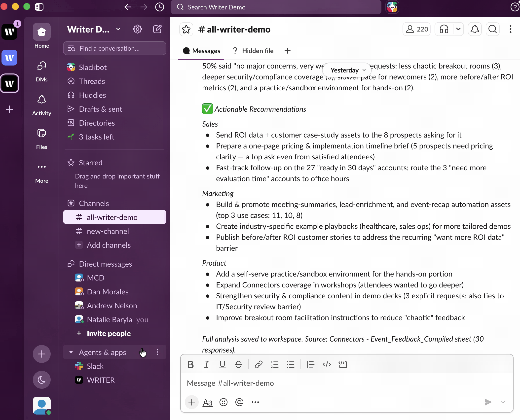This screenshot has width=520, height=420.
Task: Open huddle options dropdown arrow
Action: (458, 29)
